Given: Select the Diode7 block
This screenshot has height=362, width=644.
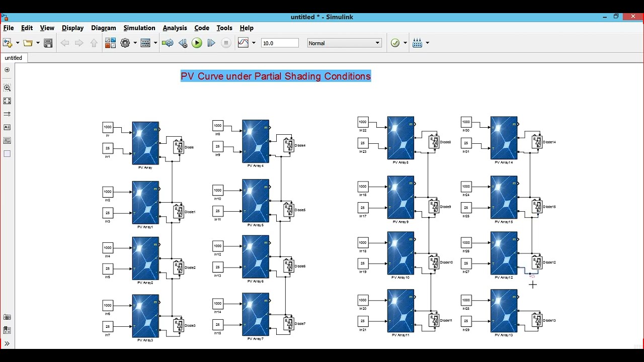Looking at the screenshot, I should tap(289, 324).
